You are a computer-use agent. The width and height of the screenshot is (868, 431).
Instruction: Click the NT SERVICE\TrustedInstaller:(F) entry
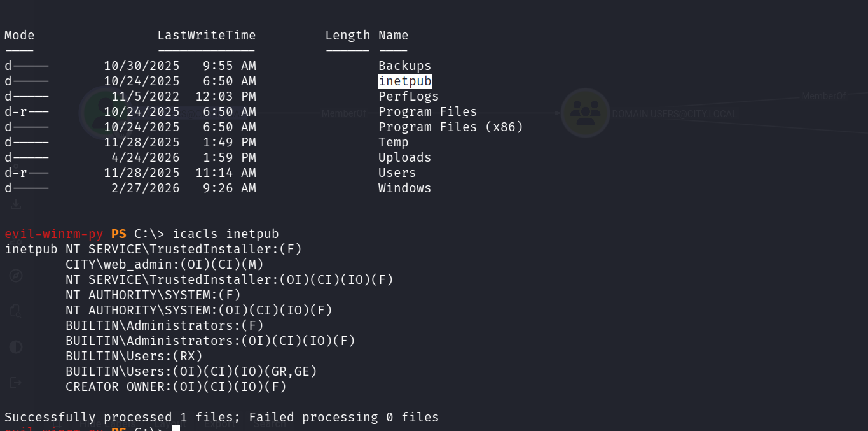pos(184,249)
